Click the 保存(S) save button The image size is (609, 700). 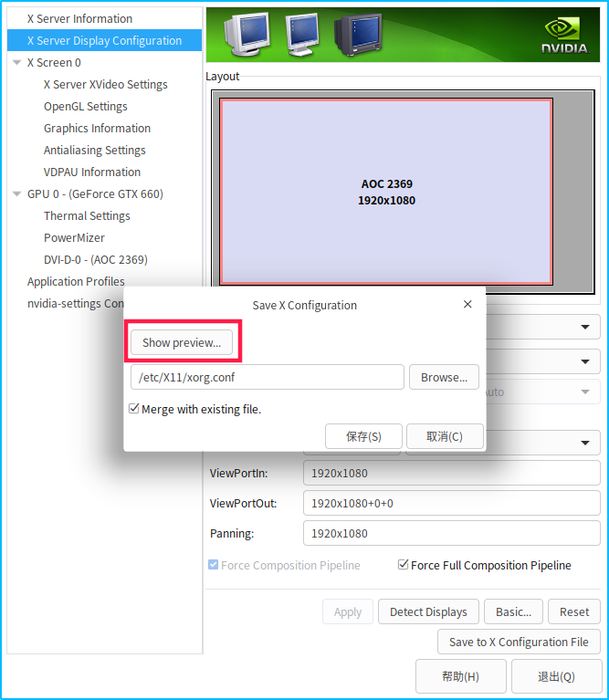(x=363, y=436)
